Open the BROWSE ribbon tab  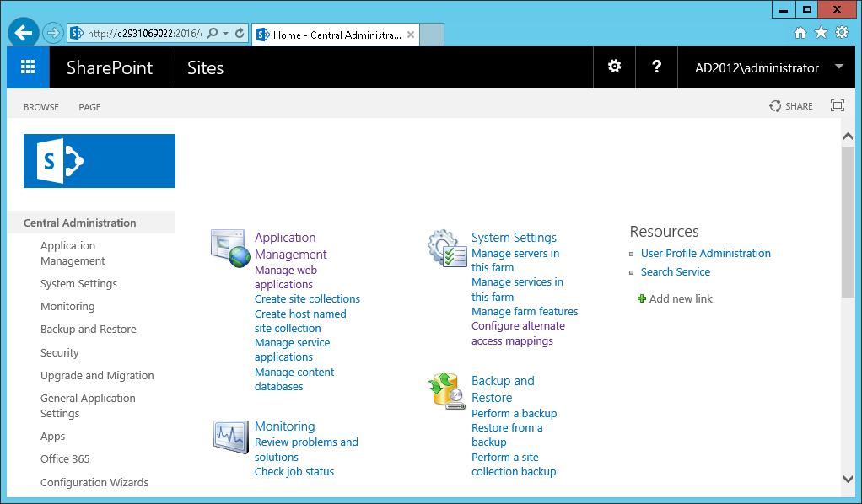click(41, 107)
